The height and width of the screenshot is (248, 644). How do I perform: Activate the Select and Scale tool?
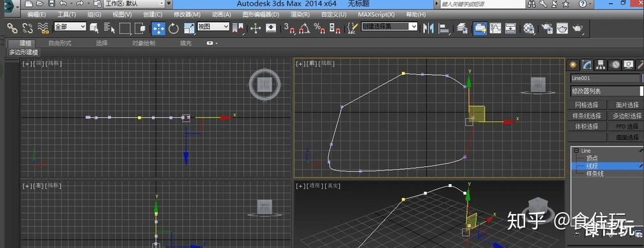click(x=189, y=28)
